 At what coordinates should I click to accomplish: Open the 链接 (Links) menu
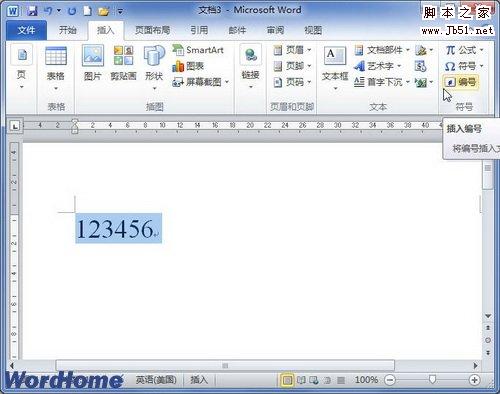pos(250,68)
